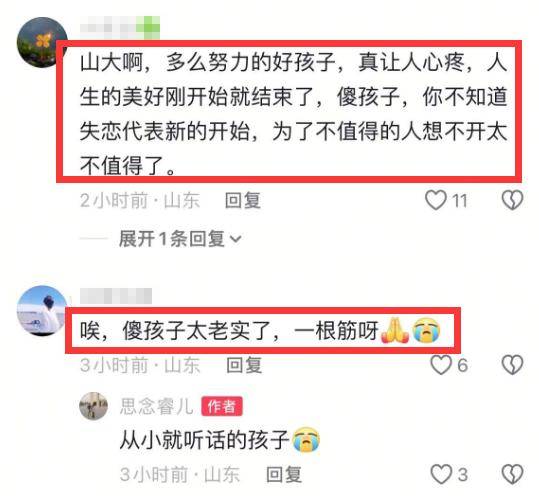The width and height of the screenshot is (539, 496).
Task: Open the second commenter's sky avatar
Action: tap(42, 310)
